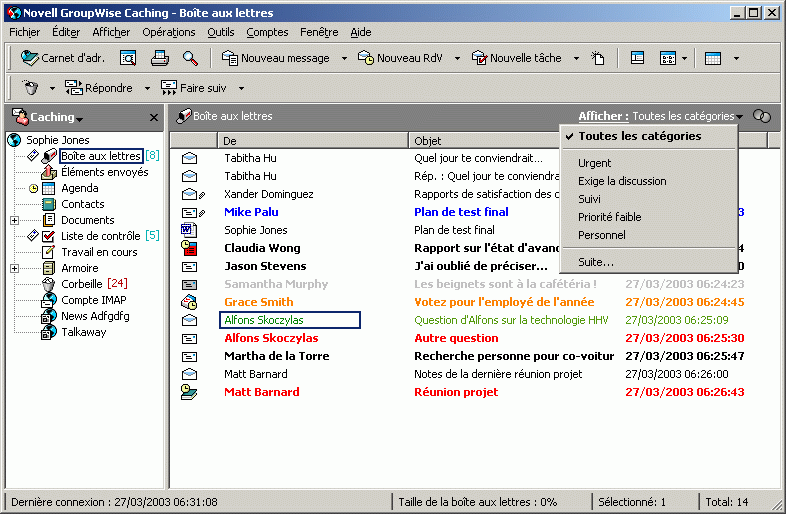Choose the Urgent category
The image size is (786, 514).
649,163
